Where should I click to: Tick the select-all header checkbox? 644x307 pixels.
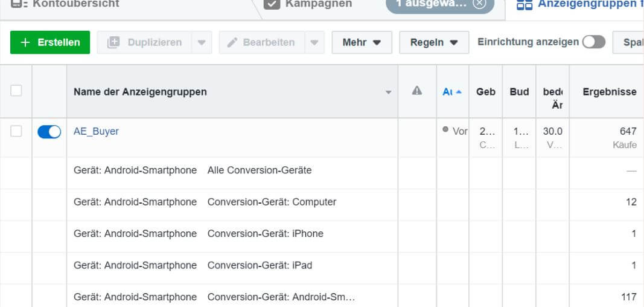(16, 91)
